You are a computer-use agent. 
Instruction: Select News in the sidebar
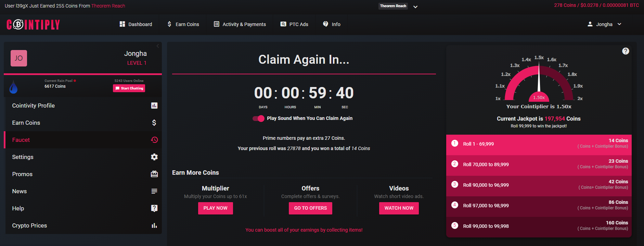click(83, 191)
